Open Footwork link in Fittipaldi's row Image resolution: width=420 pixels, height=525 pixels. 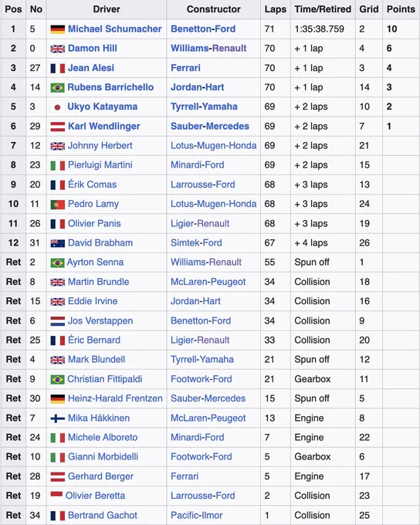click(x=190, y=379)
